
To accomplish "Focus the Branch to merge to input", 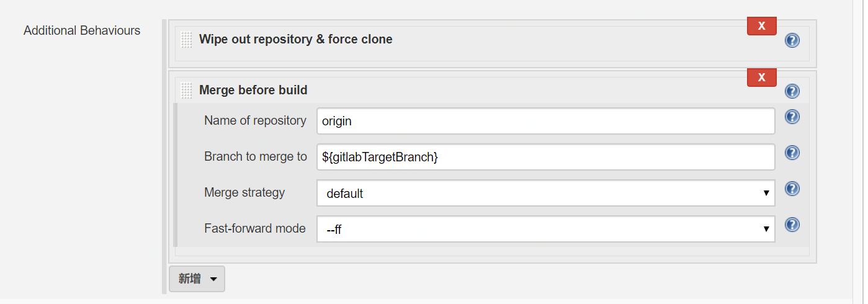I will [545, 157].
